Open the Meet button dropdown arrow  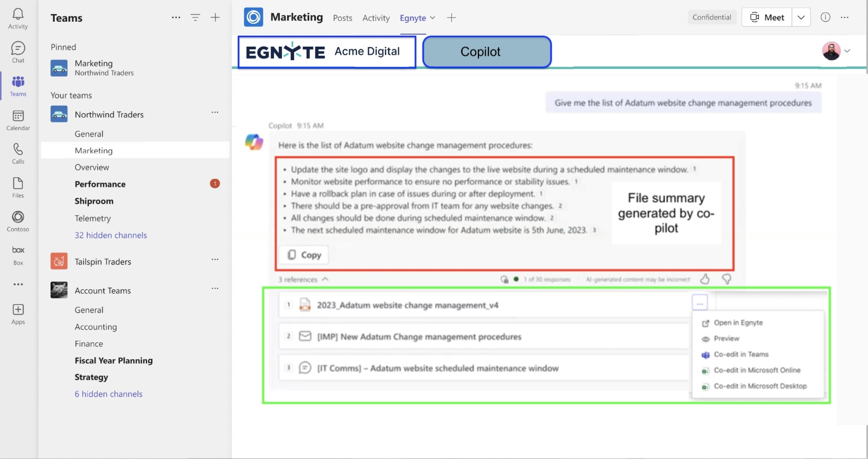tap(801, 17)
